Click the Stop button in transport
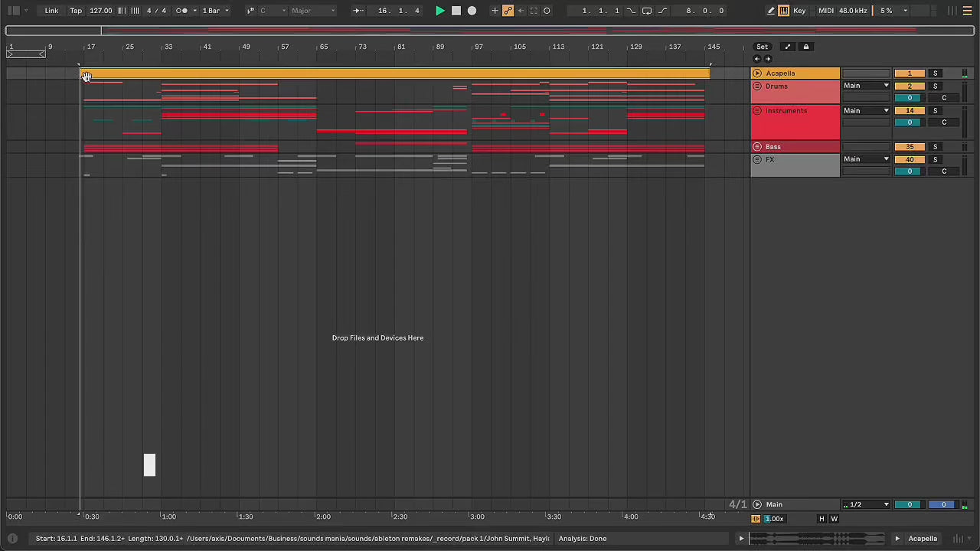The image size is (980, 551). click(x=456, y=11)
